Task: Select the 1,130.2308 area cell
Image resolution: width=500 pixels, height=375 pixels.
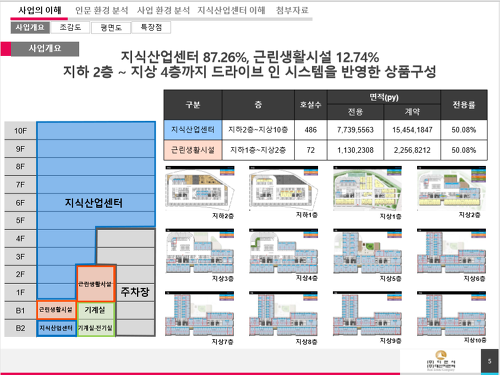Action: (x=355, y=150)
